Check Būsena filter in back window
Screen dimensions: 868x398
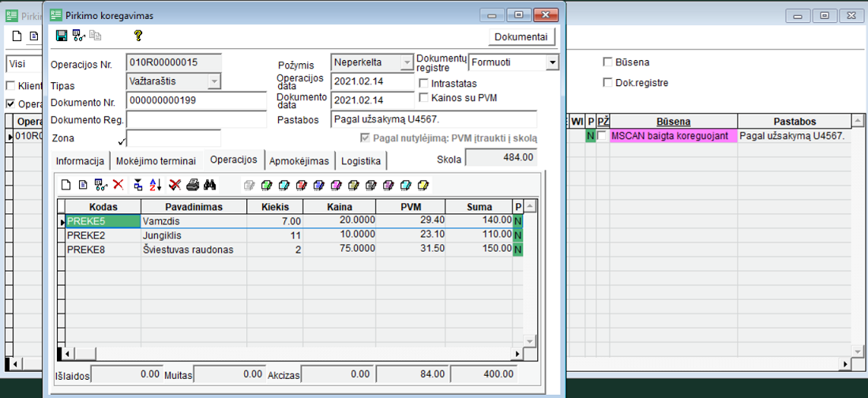(x=608, y=62)
